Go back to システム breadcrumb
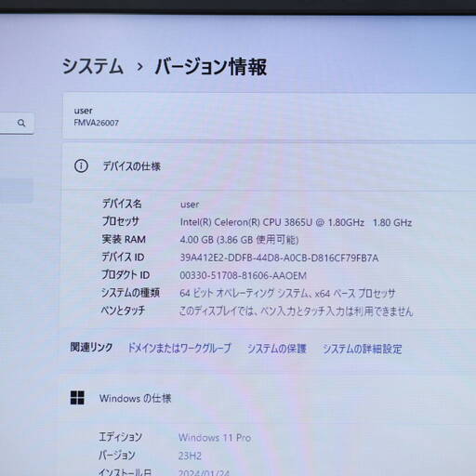The image size is (476, 476). [93, 66]
